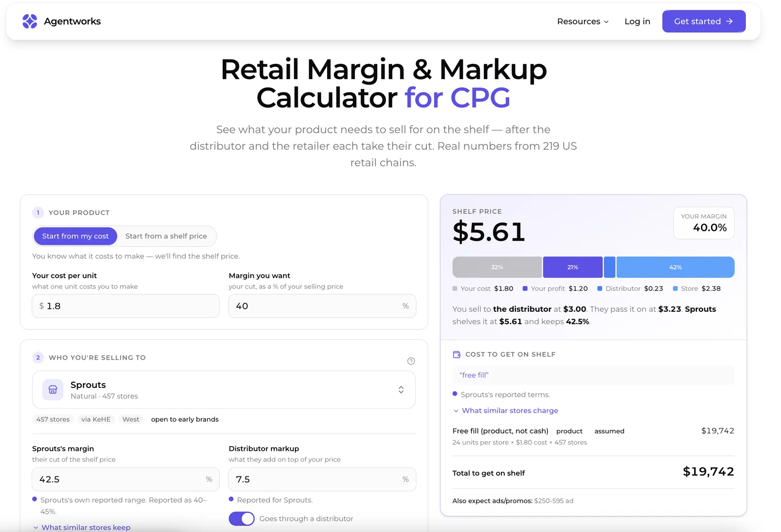Focus the Your cost per unit field
Viewport: 781px width, 532px height.
point(126,306)
